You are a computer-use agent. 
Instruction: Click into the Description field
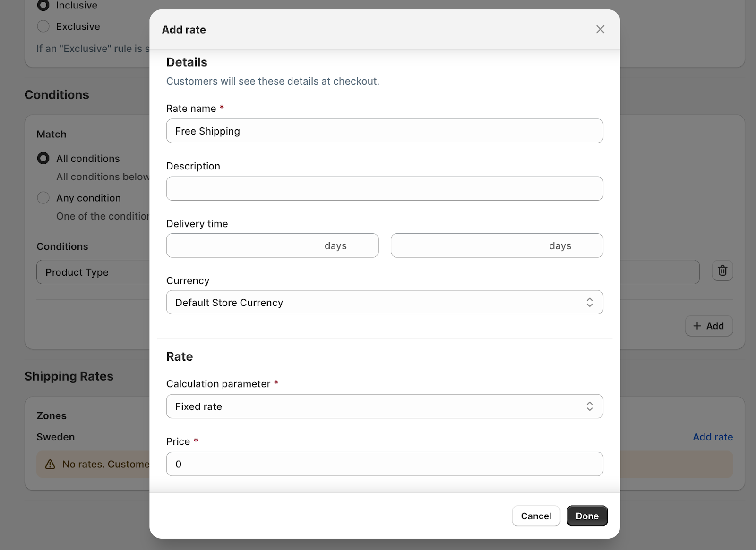coord(384,189)
